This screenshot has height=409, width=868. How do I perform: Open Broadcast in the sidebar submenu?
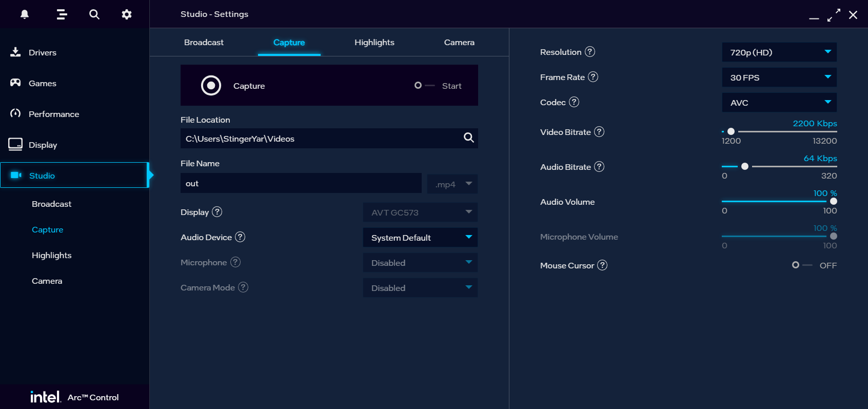[x=52, y=204]
